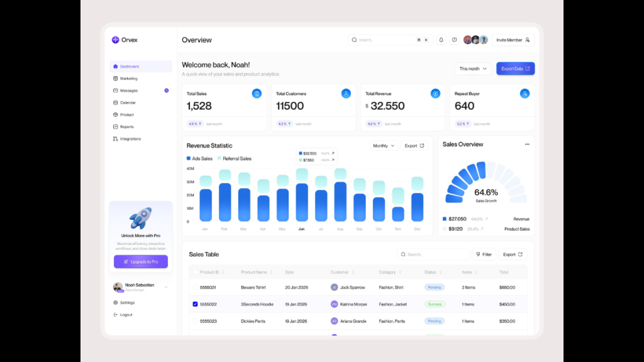Open Reports from sidebar
Screen dimensions: 644x362
(140, 127)
